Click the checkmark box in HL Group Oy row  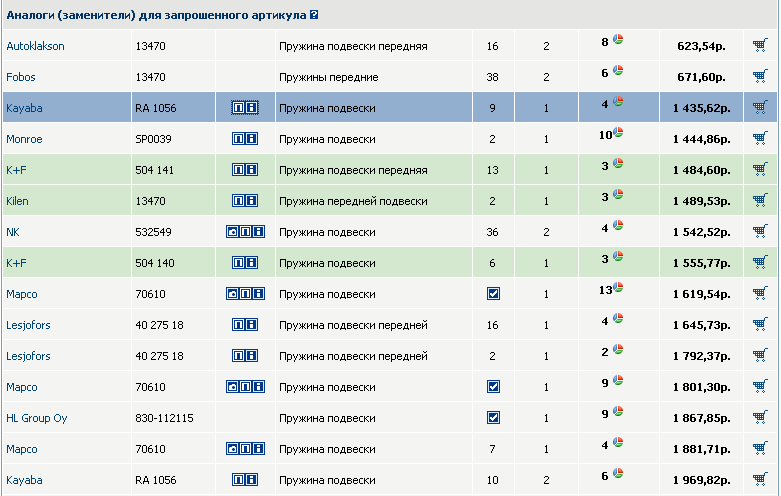[x=493, y=418]
